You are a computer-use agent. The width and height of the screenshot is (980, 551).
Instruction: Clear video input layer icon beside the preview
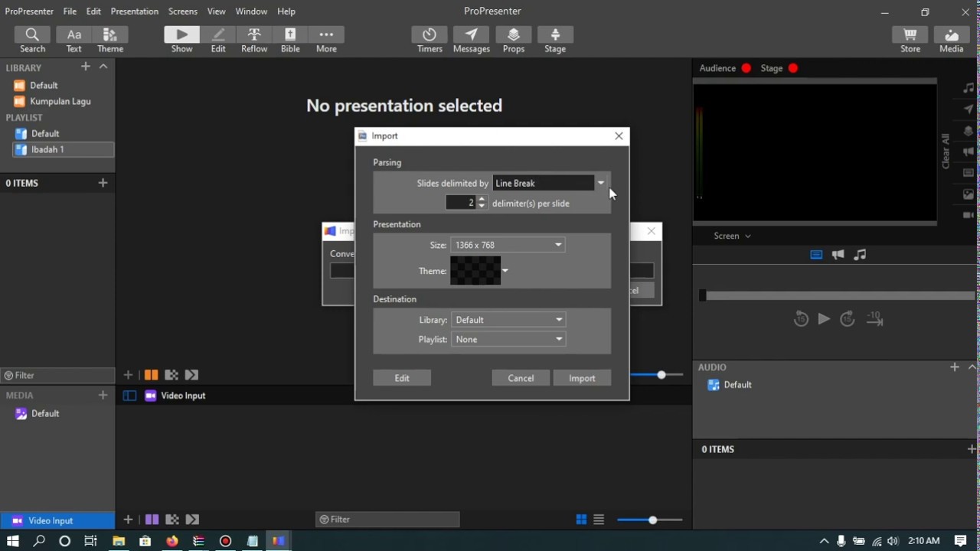click(x=969, y=216)
